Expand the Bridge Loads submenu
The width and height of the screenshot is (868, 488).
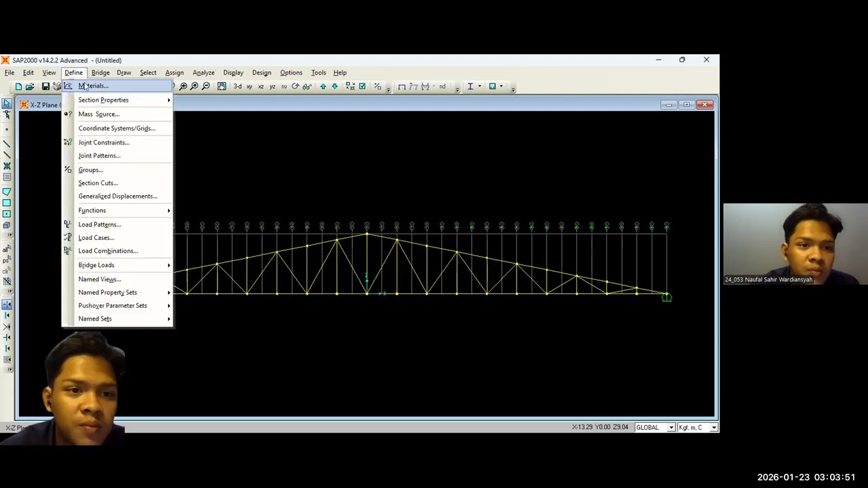coord(117,265)
